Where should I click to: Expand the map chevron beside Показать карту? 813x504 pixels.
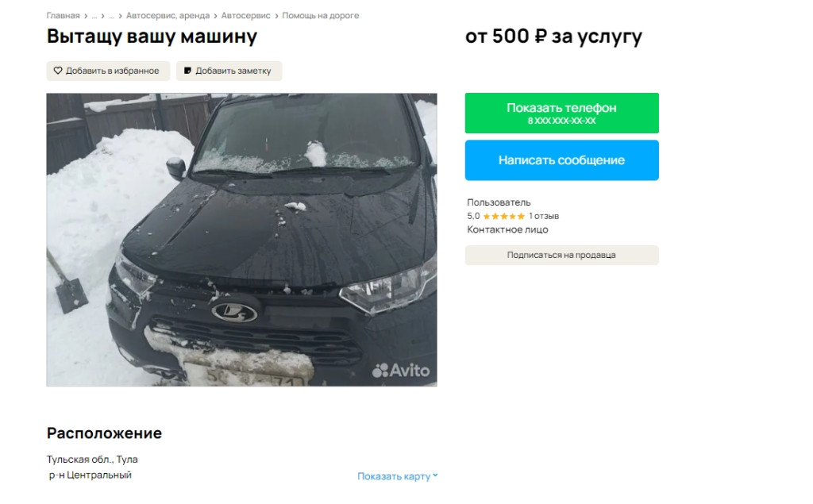(x=436, y=475)
